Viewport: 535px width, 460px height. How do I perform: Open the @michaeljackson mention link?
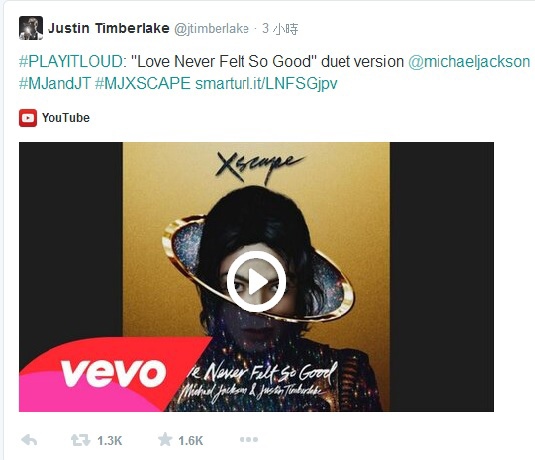point(469,62)
